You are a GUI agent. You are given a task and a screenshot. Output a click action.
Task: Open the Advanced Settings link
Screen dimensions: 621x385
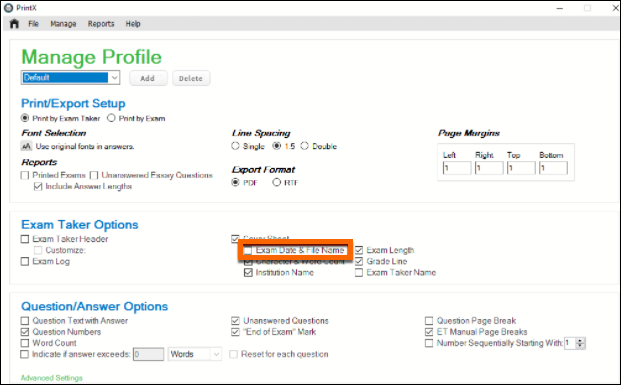[51, 378]
